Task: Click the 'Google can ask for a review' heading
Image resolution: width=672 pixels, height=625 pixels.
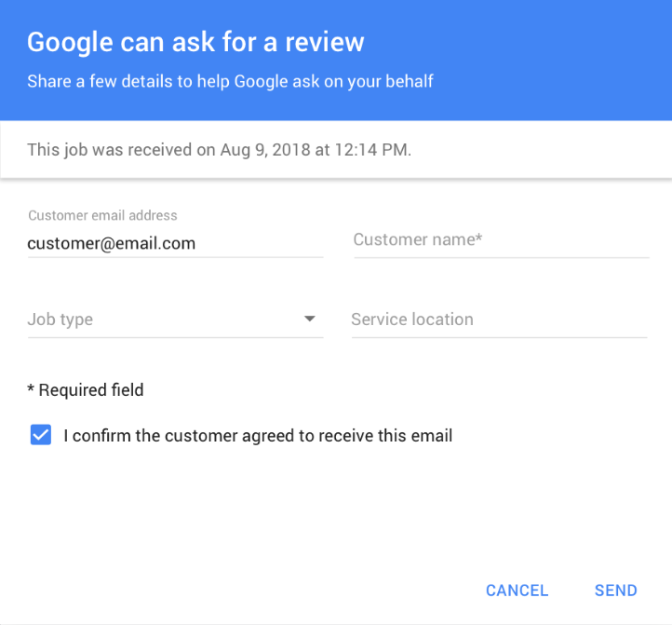Action: pos(195,43)
